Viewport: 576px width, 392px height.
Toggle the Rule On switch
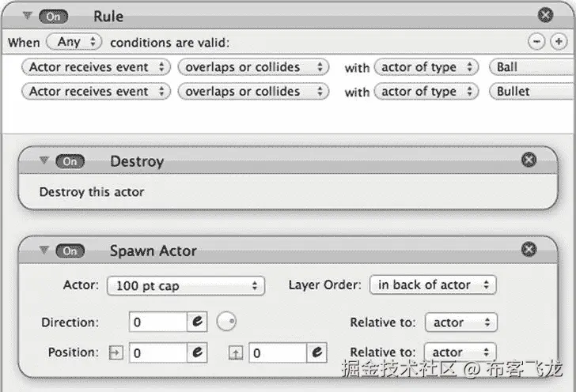pyautogui.click(x=54, y=17)
